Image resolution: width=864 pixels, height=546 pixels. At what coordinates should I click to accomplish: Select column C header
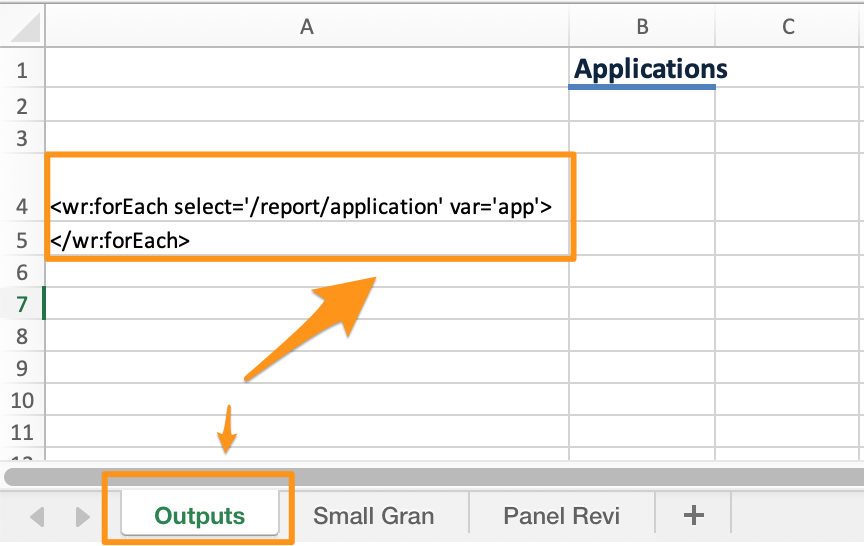788,27
